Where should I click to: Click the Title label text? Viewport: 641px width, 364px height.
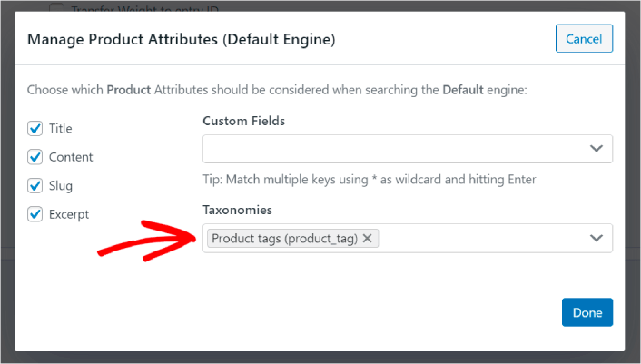61,129
